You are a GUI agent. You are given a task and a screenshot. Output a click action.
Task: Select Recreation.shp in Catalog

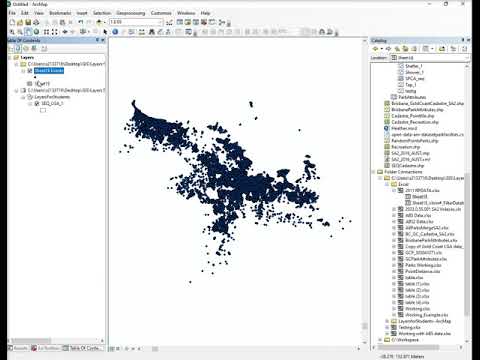(x=405, y=147)
